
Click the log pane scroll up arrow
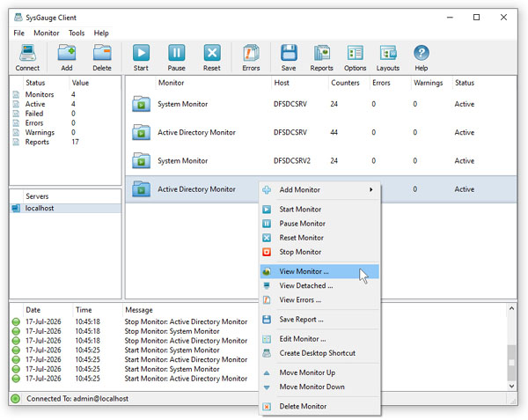[511, 308]
